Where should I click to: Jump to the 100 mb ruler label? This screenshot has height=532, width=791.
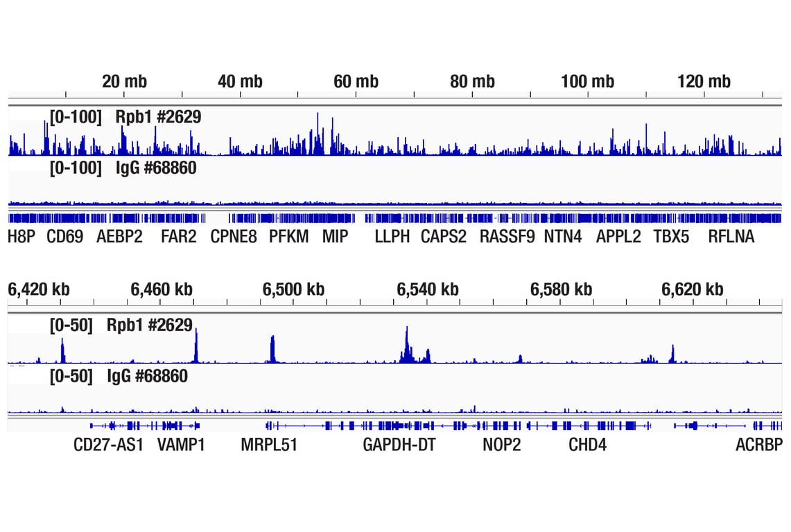click(x=587, y=82)
